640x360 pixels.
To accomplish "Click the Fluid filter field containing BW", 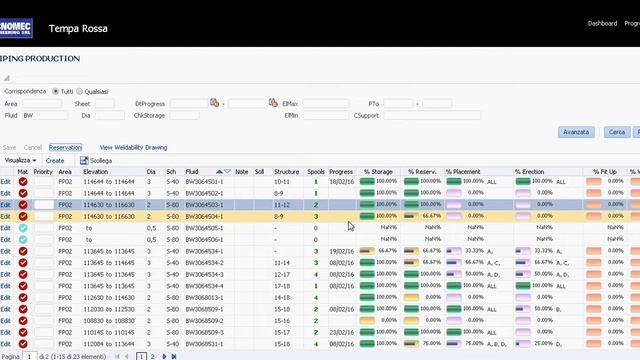I will pos(45,116).
